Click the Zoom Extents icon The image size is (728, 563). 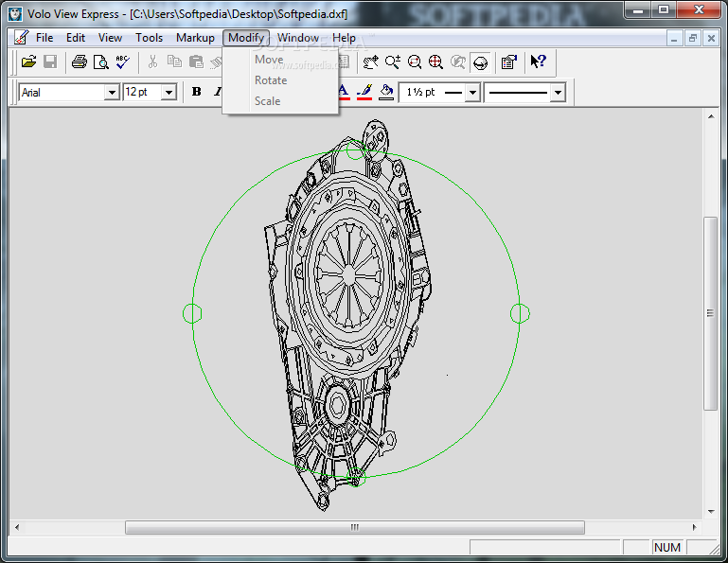coord(436,62)
